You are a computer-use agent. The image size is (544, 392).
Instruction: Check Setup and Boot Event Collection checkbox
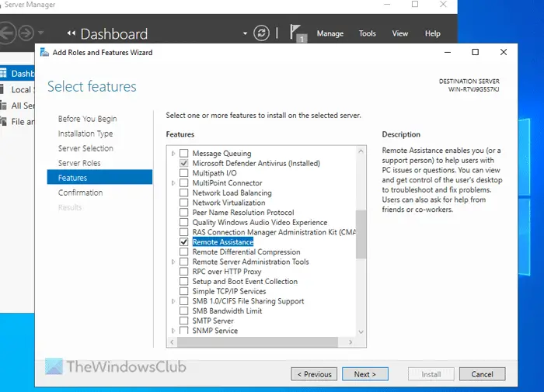point(184,282)
